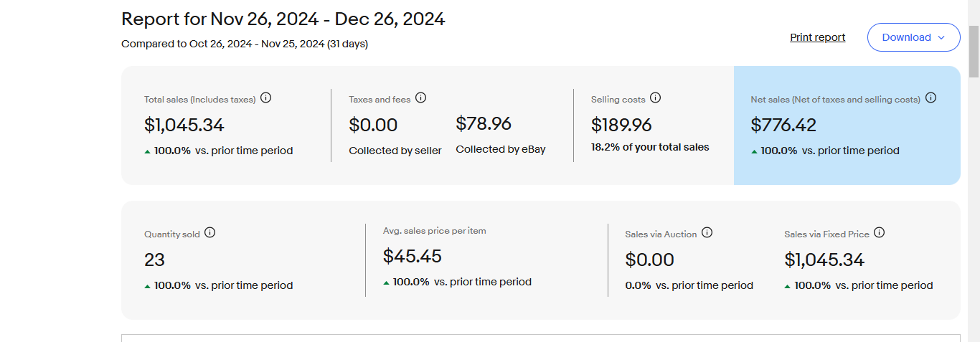The height and width of the screenshot is (342, 980).
Task: Select the Net sales highlighted card
Action: point(847,125)
